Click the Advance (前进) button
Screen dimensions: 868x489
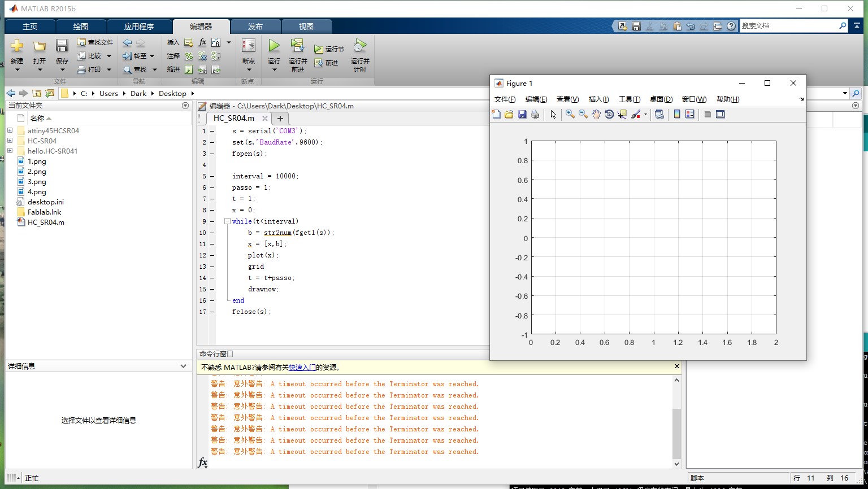tap(326, 63)
